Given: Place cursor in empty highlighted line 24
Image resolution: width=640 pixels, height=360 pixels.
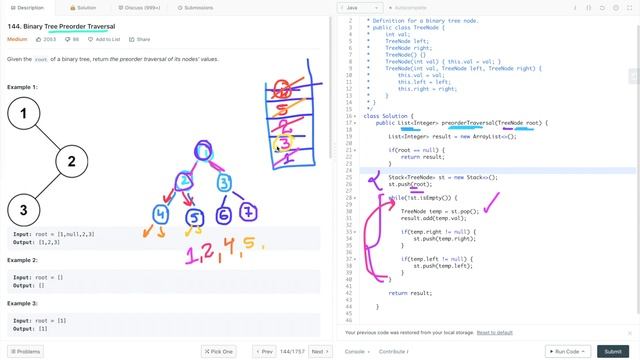Looking at the screenshot, I should click(x=498, y=171).
